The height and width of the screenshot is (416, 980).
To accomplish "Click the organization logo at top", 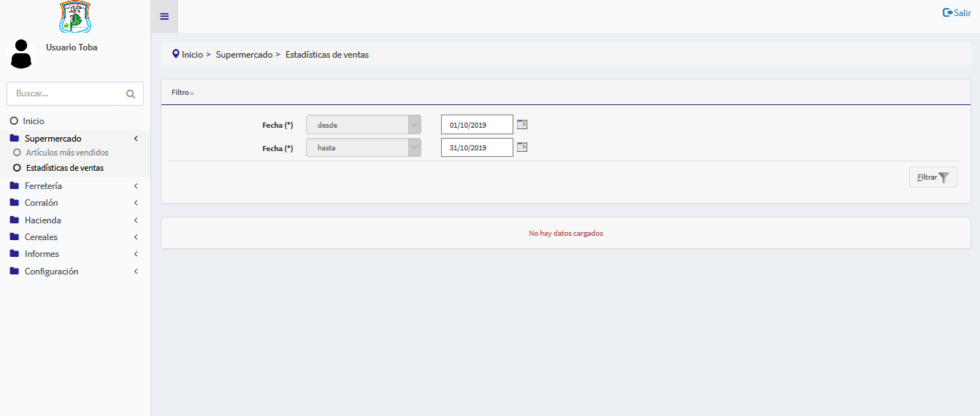I will coord(75,17).
